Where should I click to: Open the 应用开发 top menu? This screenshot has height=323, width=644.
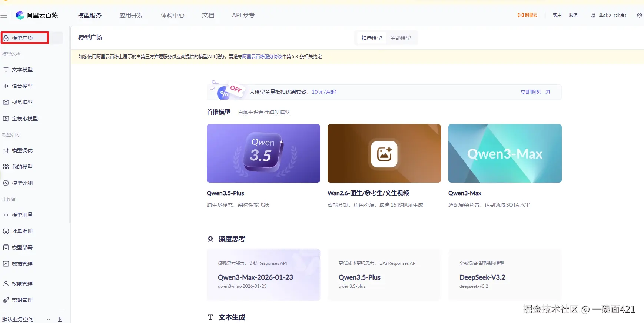[x=131, y=15]
